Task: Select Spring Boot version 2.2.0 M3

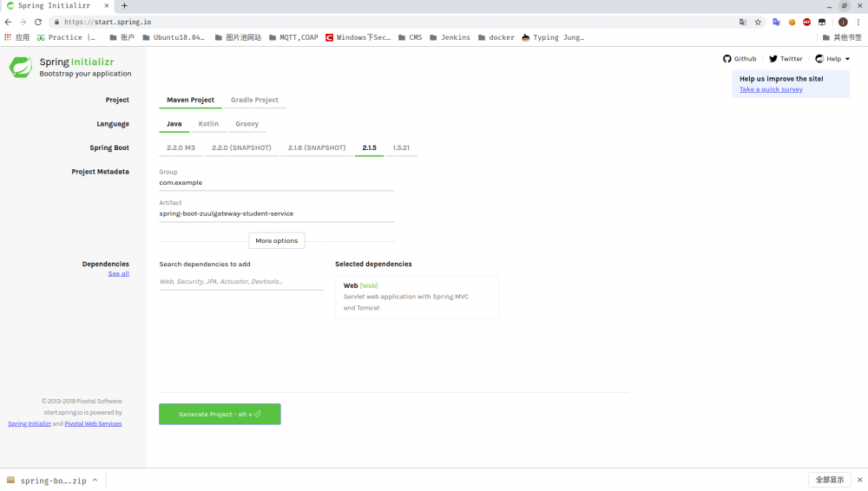Action: pos(181,147)
